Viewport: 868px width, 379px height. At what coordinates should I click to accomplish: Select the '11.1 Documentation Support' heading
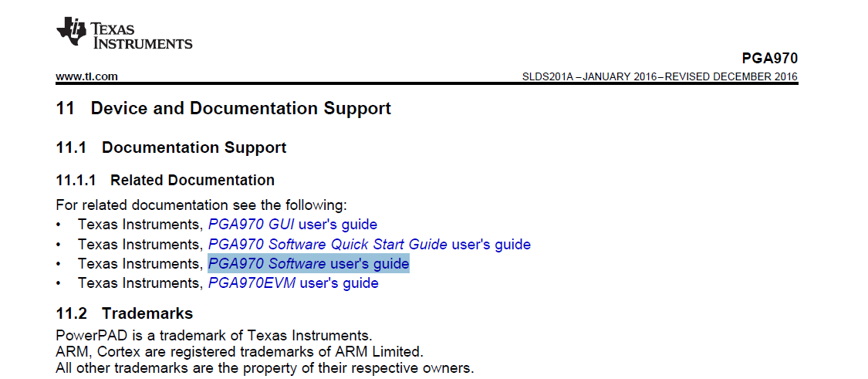(171, 148)
